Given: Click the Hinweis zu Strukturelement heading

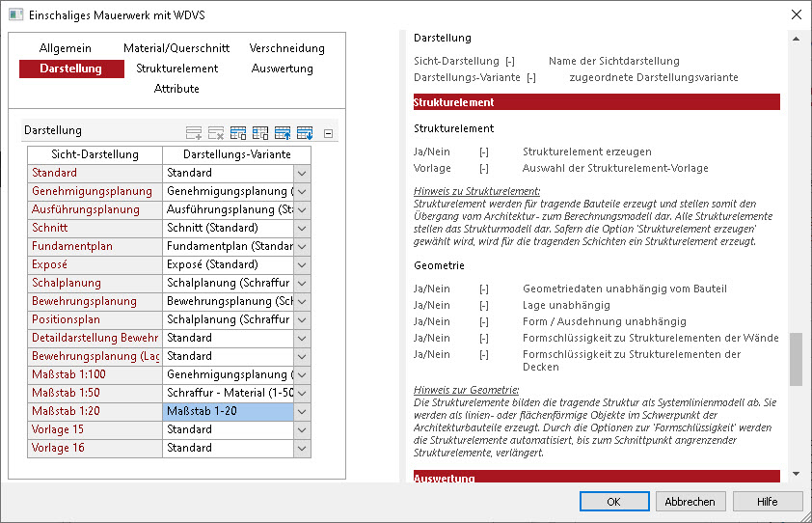Looking at the screenshot, I should click(x=476, y=191).
